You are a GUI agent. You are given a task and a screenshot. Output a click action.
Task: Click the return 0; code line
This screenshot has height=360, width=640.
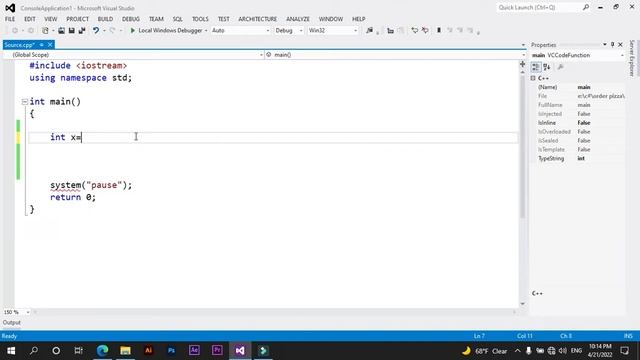click(73, 197)
